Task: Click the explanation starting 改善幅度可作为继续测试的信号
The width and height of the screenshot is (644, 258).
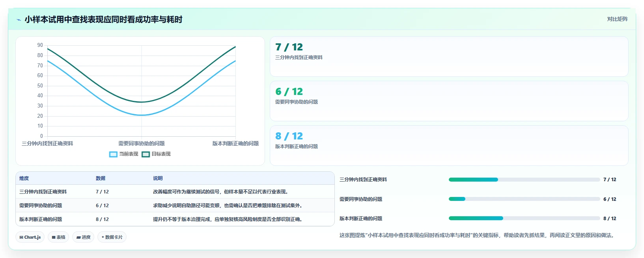Action: click(x=222, y=192)
